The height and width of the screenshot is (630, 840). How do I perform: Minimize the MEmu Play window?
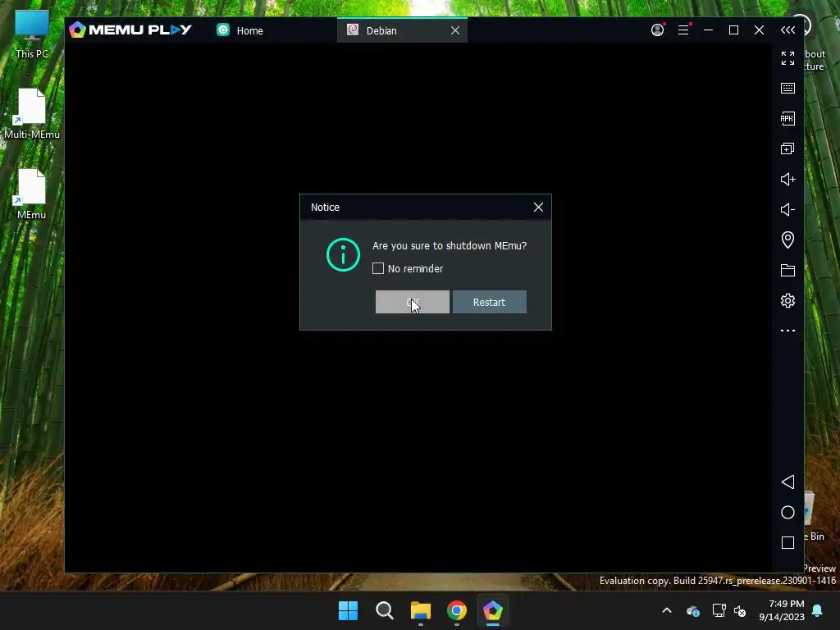[708, 30]
